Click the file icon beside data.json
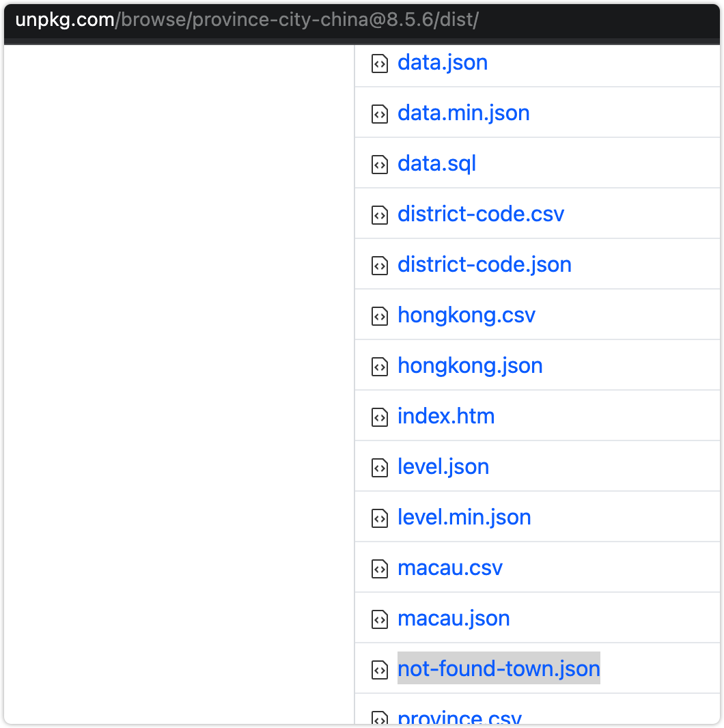 380,64
